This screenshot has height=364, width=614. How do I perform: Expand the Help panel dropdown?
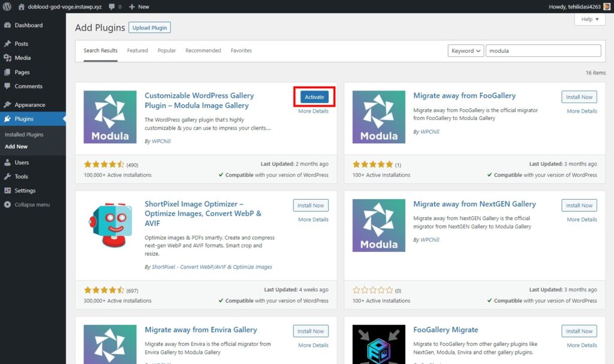click(590, 19)
